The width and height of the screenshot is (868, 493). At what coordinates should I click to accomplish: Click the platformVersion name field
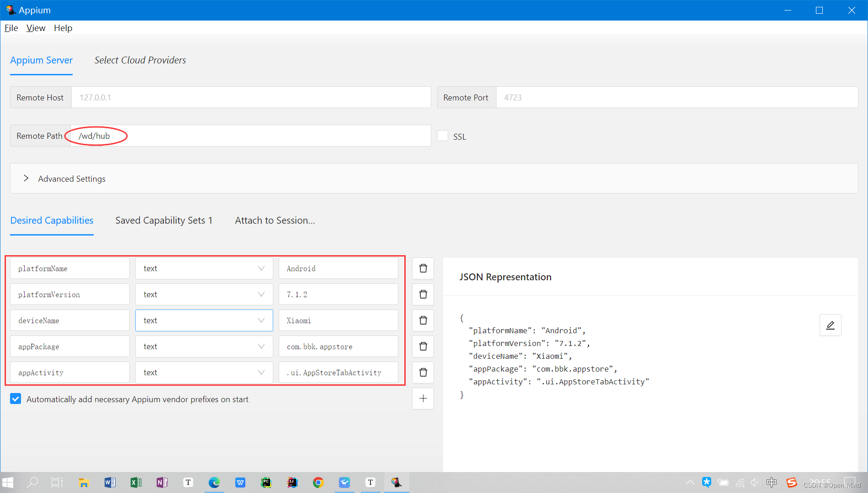coord(70,294)
